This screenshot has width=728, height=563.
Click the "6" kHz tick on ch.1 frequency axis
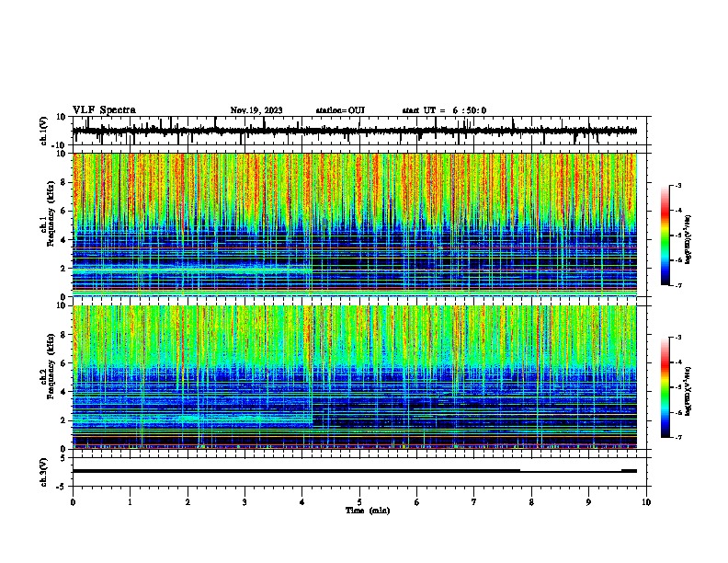tap(63, 211)
